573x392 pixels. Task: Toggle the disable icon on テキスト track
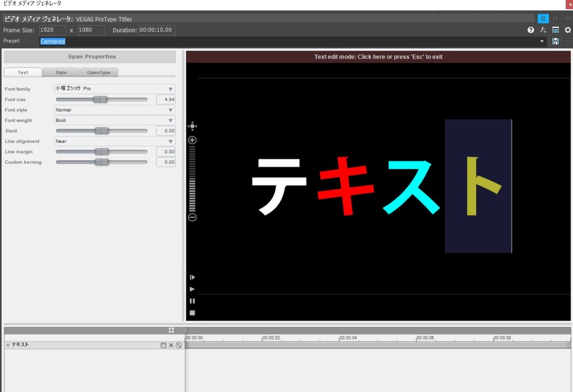(179, 345)
